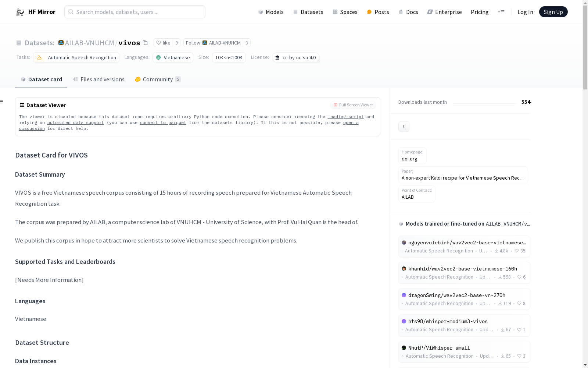The height and width of the screenshot is (368, 588).
Task: Go to Spaces in the top navigation
Action: click(345, 12)
